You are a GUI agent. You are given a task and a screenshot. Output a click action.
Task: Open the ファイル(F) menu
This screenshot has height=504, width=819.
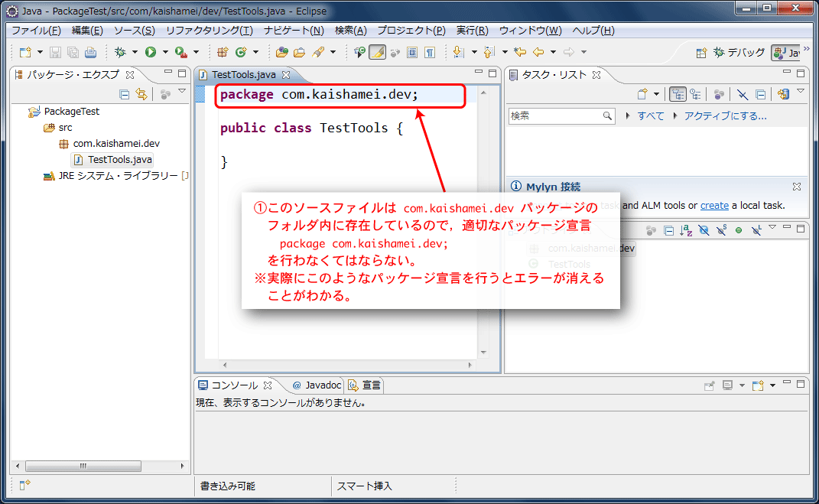coord(36,31)
